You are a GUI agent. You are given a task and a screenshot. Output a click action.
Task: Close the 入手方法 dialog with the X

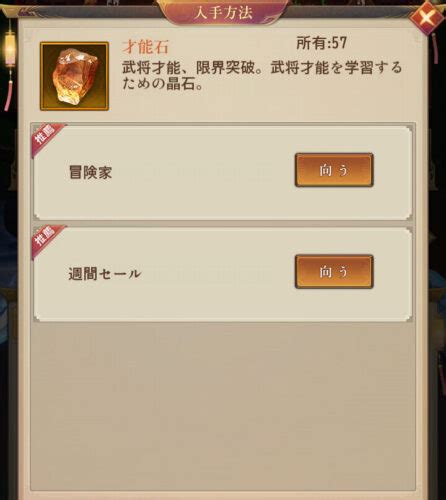[x=427, y=17]
